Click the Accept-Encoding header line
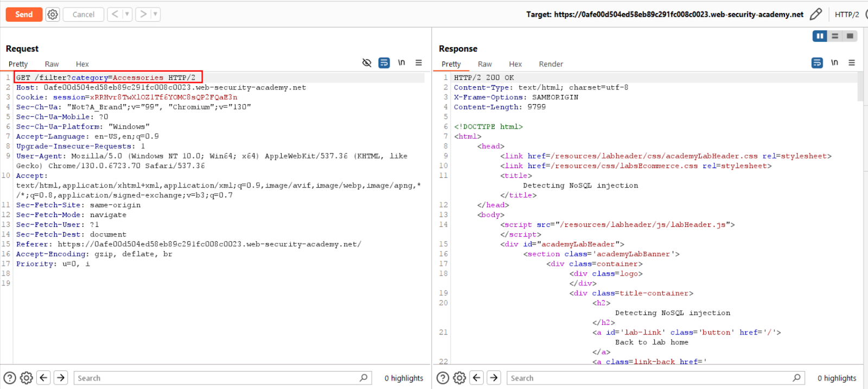This screenshot has width=868, height=389. click(94, 254)
